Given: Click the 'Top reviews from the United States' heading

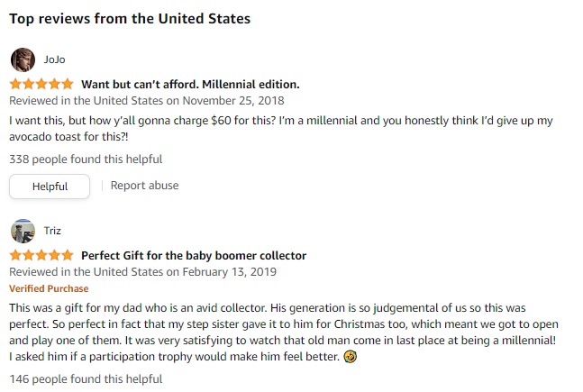Looking at the screenshot, I should (x=130, y=18).
